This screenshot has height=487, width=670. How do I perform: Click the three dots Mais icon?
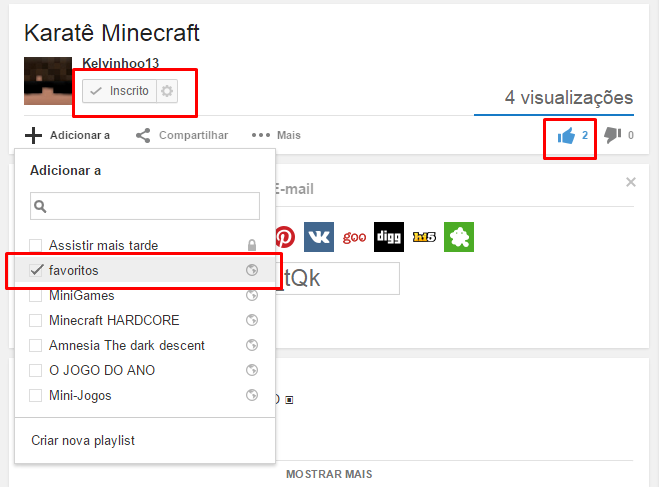261,135
